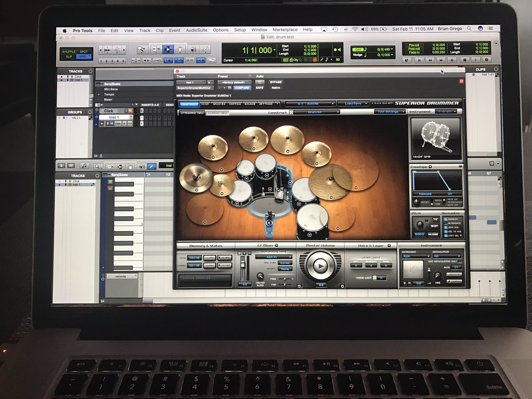Switch to the MAPPING tab
The height and width of the screenshot is (399, 532).
(235, 104)
